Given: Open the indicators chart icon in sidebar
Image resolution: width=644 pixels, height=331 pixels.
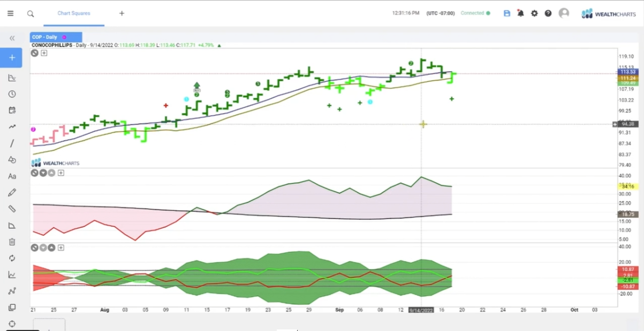Looking at the screenshot, I should [x=12, y=78].
